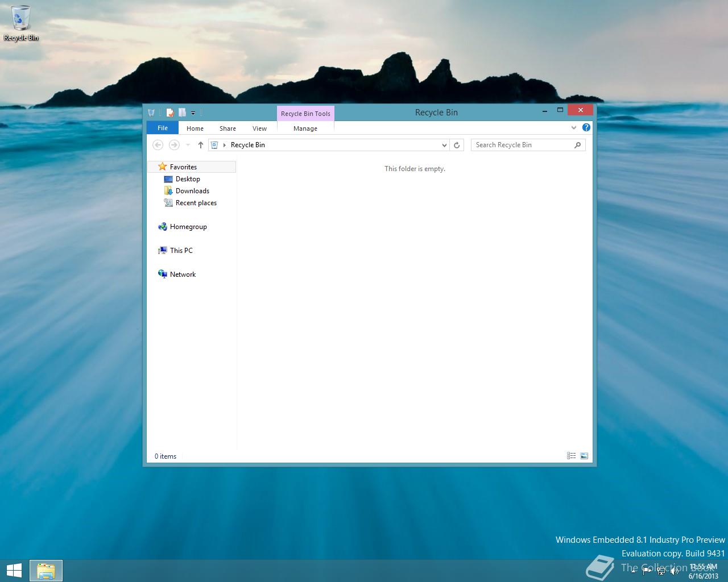728x582 pixels.
Task: Open the address bar previous locations dropdown
Action: coord(444,145)
